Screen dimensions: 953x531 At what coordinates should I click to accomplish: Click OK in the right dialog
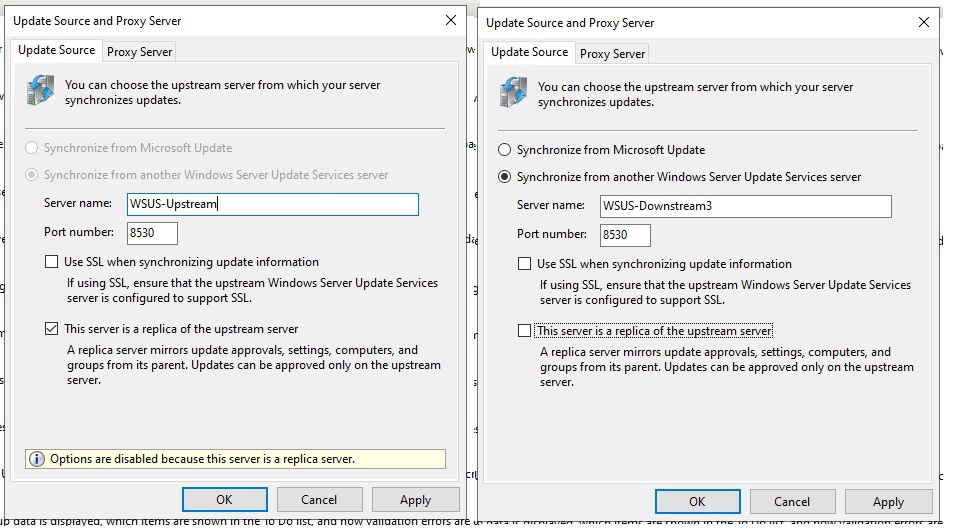coord(697,501)
